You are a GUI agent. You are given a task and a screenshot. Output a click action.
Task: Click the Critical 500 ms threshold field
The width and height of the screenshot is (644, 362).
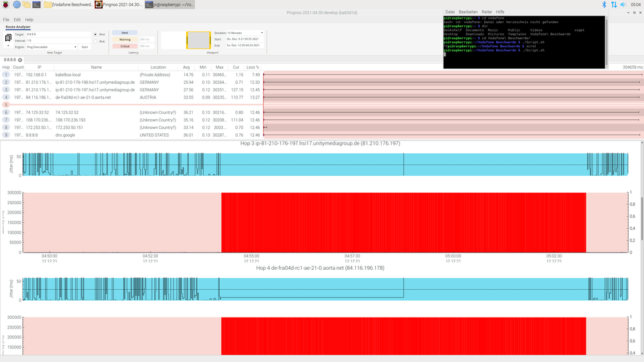(146, 46)
